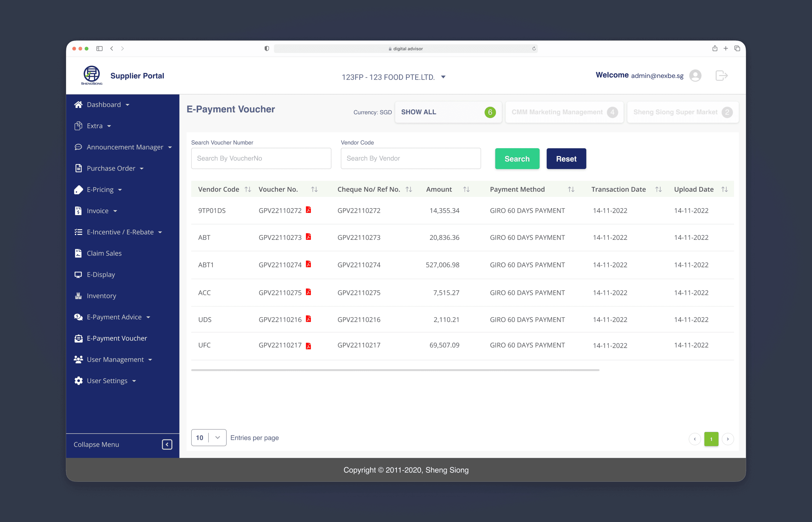Click the Reset button

(x=566, y=159)
